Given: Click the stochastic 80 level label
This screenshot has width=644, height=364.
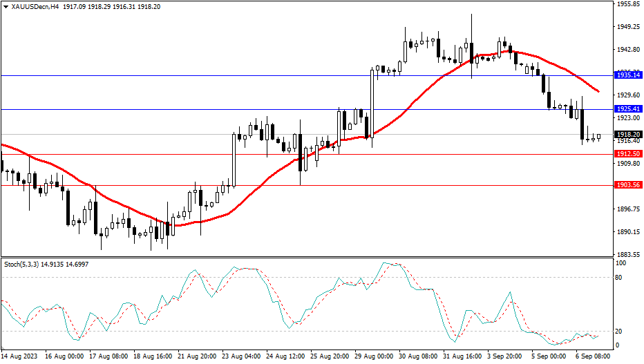Looking at the screenshot, I should [x=621, y=278].
